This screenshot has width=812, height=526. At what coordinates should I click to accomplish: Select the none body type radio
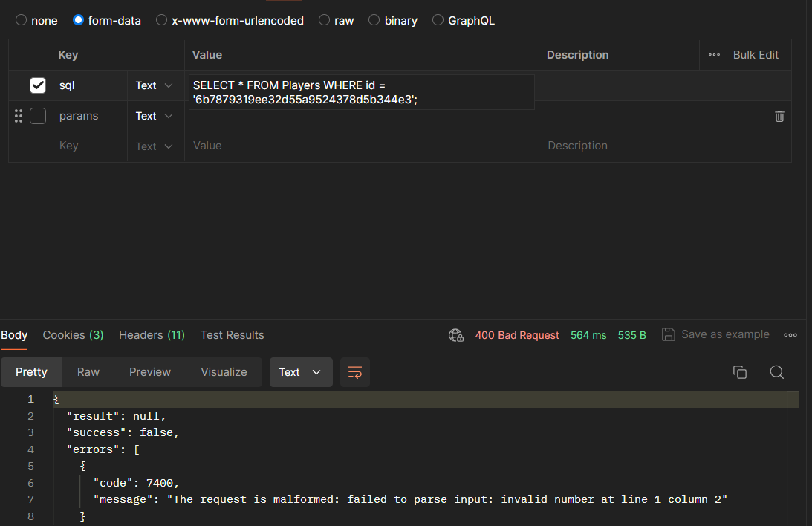click(x=22, y=20)
